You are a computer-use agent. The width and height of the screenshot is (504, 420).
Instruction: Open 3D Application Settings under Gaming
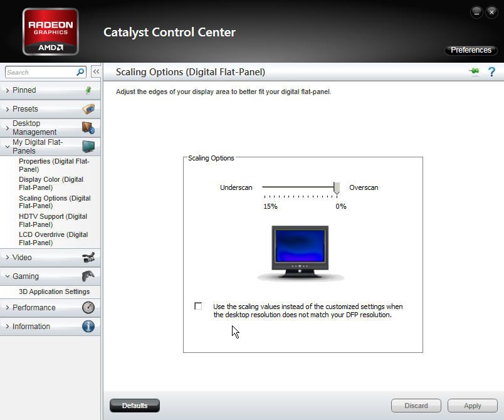click(x=54, y=291)
